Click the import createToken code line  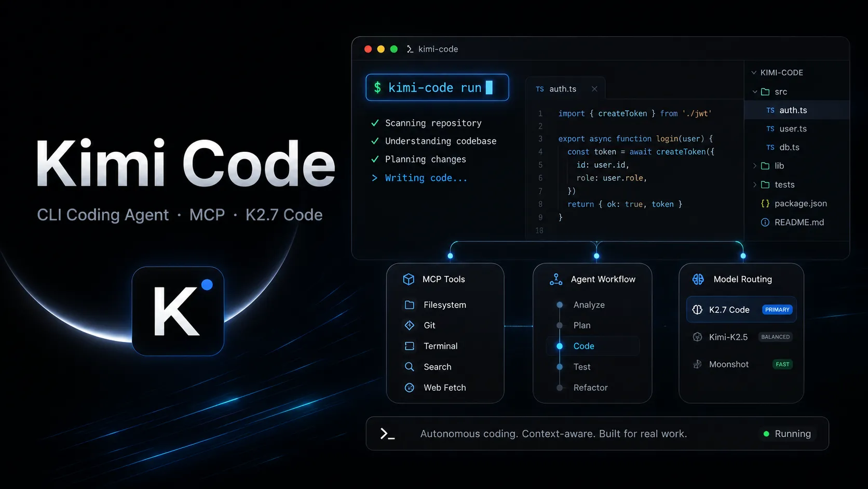(x=634, y=113)
